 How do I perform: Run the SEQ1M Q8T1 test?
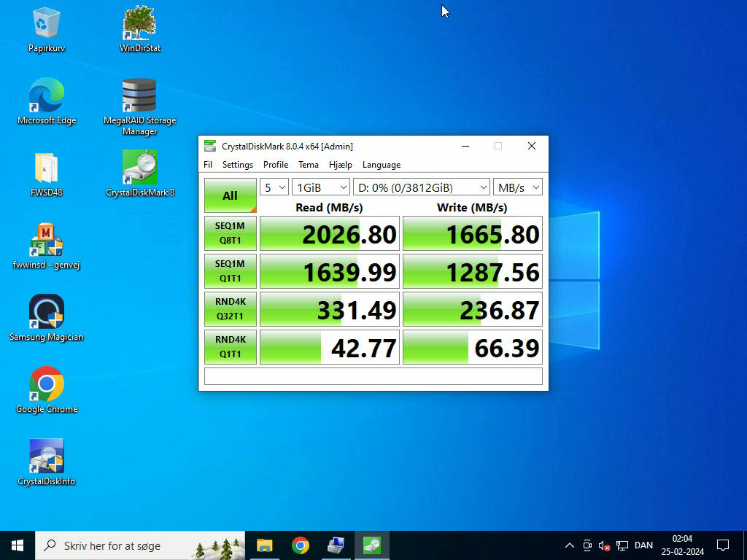[231, 233]
